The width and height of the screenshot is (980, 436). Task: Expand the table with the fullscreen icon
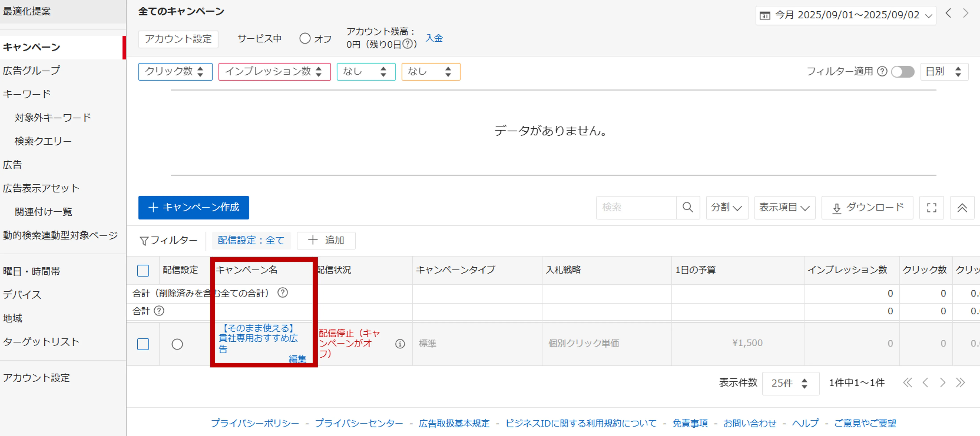pyautogui.click(x=931, y=208)
